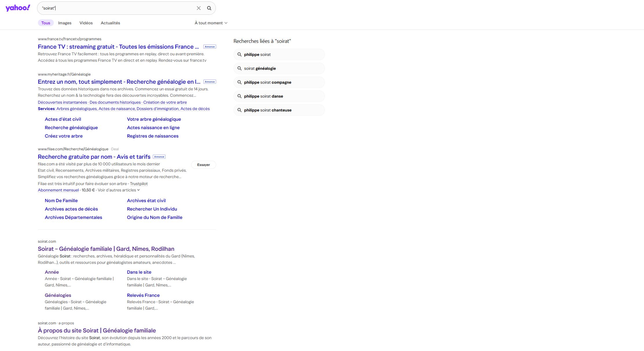Open 'Créez votre arbre' sitelink
644x351 pixels.
[x=64, y=136]
